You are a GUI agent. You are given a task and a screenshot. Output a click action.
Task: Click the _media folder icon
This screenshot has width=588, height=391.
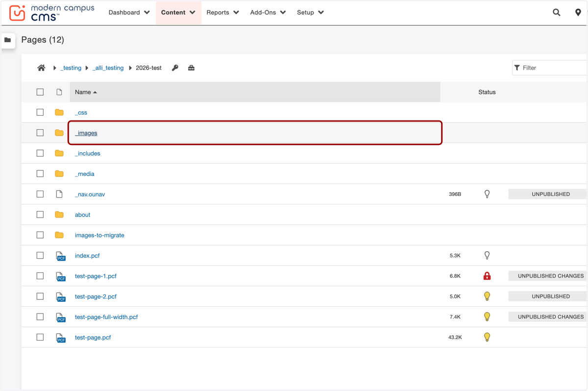(x=59, y=173)
